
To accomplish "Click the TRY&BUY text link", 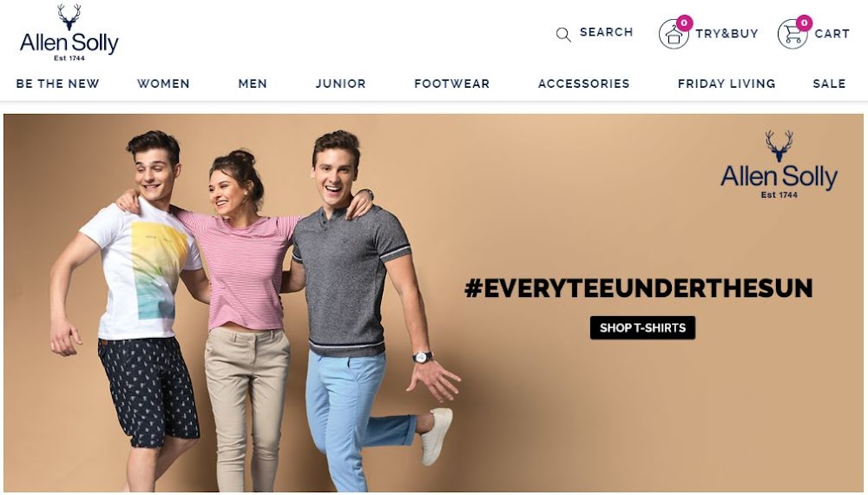I will coord(727,34).
